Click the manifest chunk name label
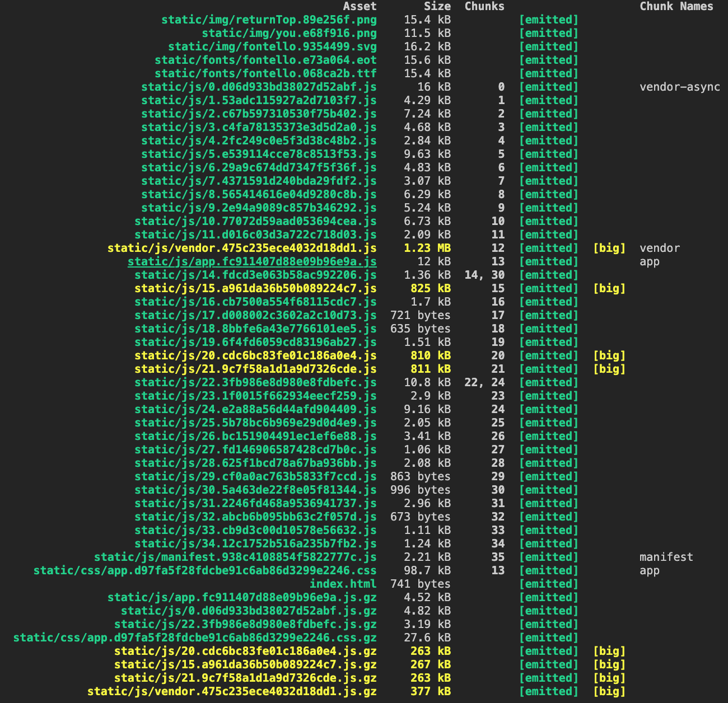This screenshot has height=703, width=728. click(666, 557)
